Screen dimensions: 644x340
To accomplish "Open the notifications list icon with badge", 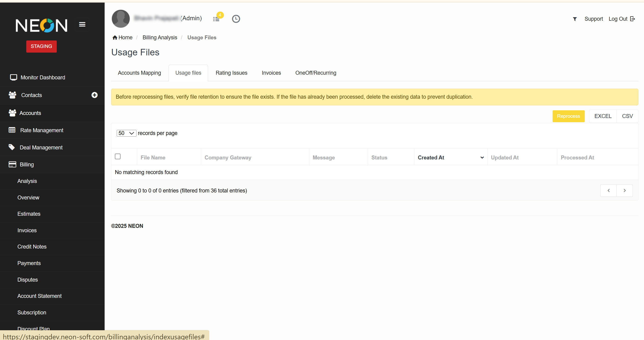I will pos(216,19).
